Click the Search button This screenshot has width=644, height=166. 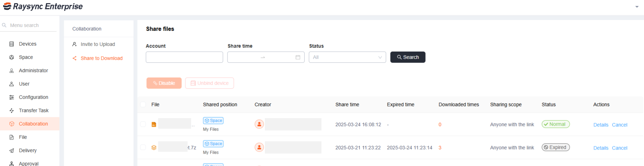point(408,57)
